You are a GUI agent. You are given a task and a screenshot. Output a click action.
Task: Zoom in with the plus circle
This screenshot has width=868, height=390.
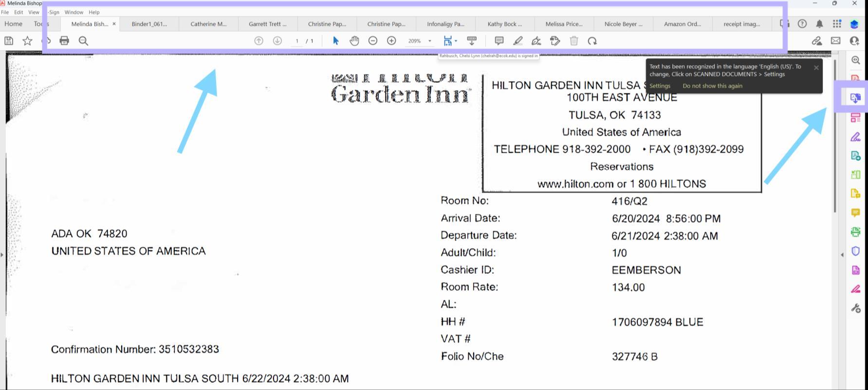coord(391,41)
